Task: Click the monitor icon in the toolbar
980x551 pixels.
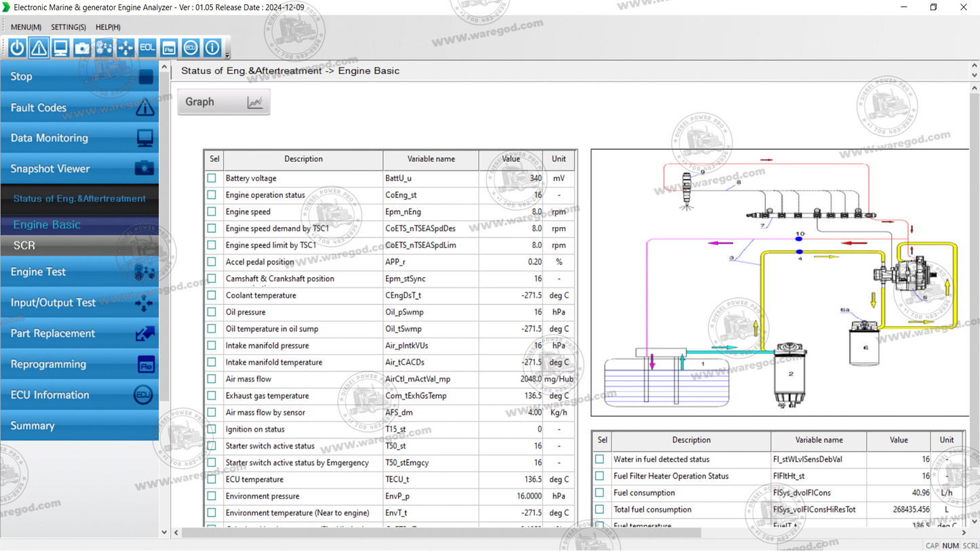Action: pos(60,47)
